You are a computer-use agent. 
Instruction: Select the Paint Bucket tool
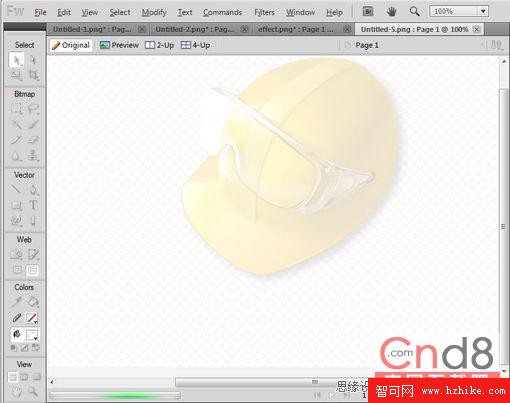tap(33, 302)
